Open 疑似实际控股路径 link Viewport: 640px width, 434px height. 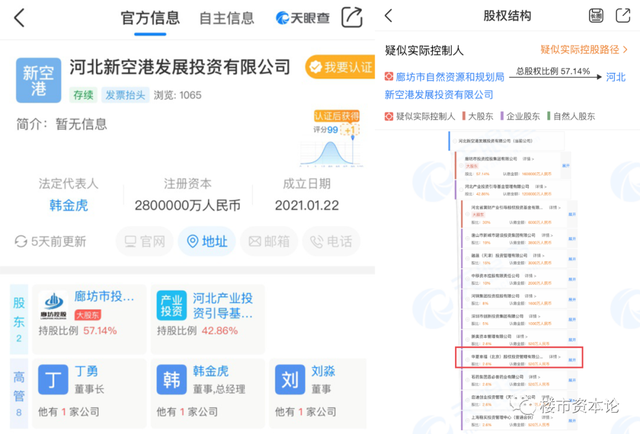point(584,50)
